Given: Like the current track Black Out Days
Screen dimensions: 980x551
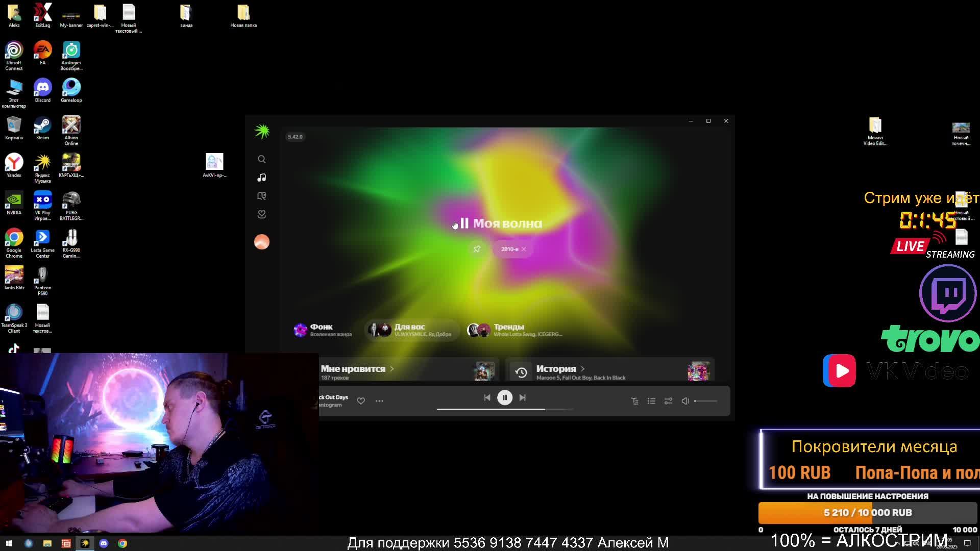Looking at the screenshot, I should point(361,401).
